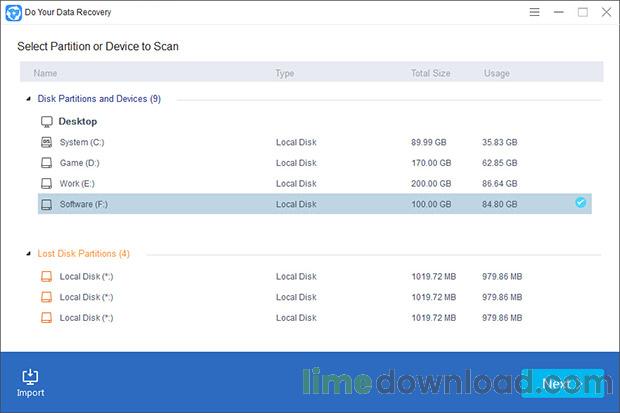This screenshot has width=620, height=413.
Task: Uncheck the Software (F:) selection checkmark
Action: pyautogui.click(x=581, y=204)
